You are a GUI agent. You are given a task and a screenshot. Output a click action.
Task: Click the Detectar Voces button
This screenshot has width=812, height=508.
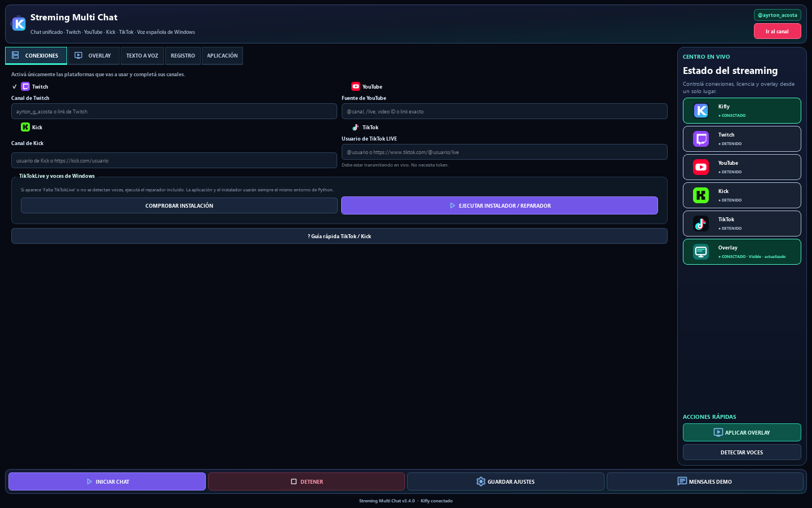click(742, 452)
